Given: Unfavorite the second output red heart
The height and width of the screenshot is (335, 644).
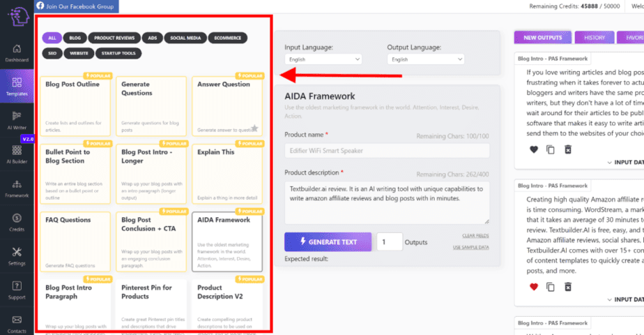Looking at the screenshot, I should [533, 287].
